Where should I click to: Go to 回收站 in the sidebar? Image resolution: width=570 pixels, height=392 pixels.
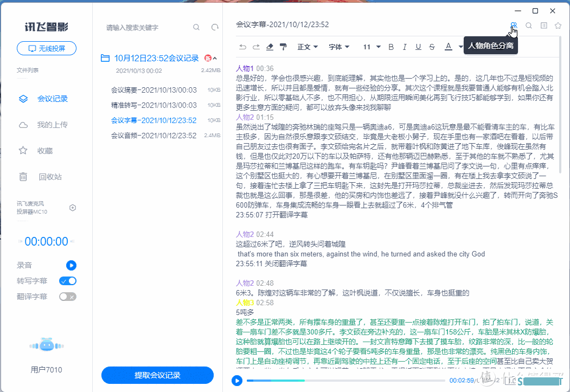pos(50,177)
